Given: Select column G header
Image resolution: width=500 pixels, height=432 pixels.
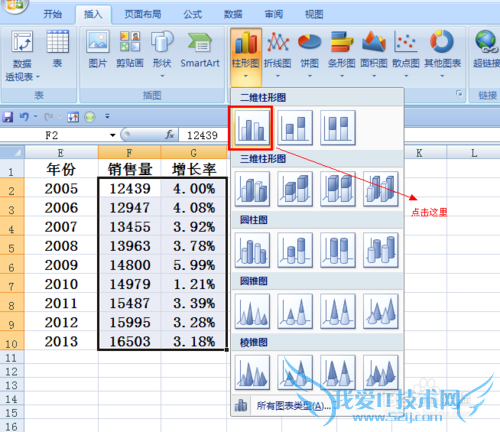Looking at the screenshot, I should click(194, 153).
